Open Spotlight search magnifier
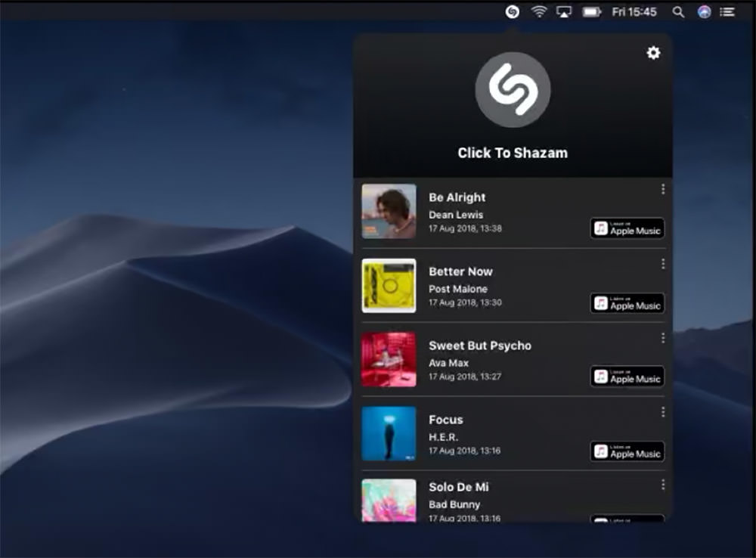The height and width of the screenshot is (558, 756). 678,12
